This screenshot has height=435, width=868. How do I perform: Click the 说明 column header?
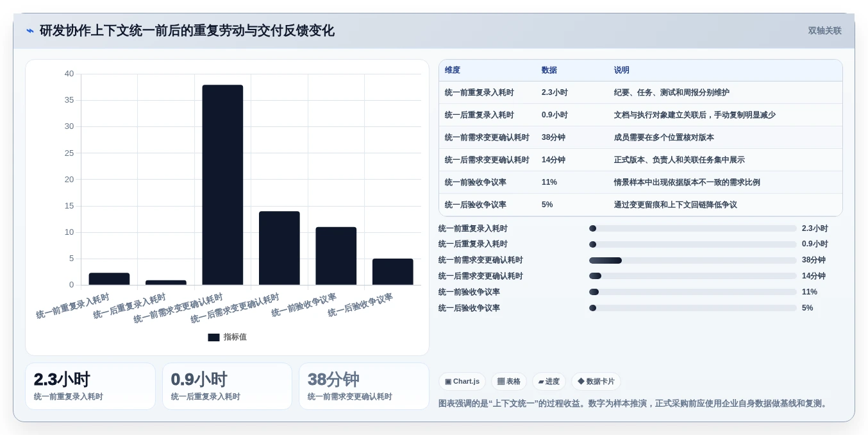(x=622, y=71)
